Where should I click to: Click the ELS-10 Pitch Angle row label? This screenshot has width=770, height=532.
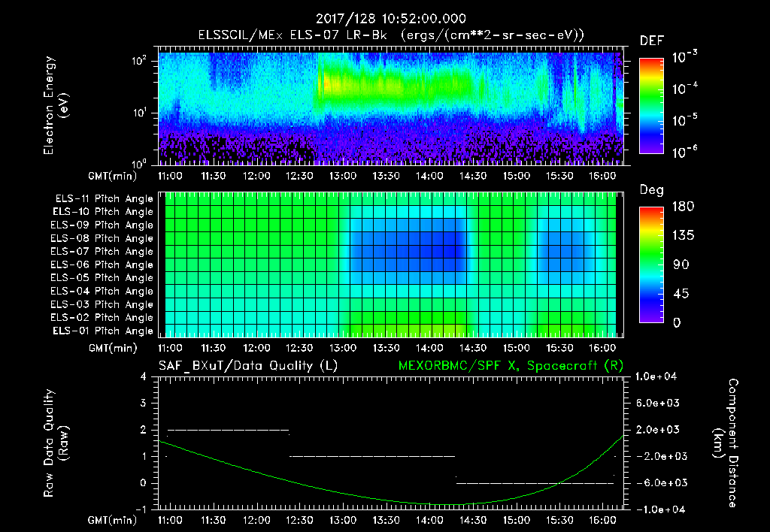tap(103, 212)
